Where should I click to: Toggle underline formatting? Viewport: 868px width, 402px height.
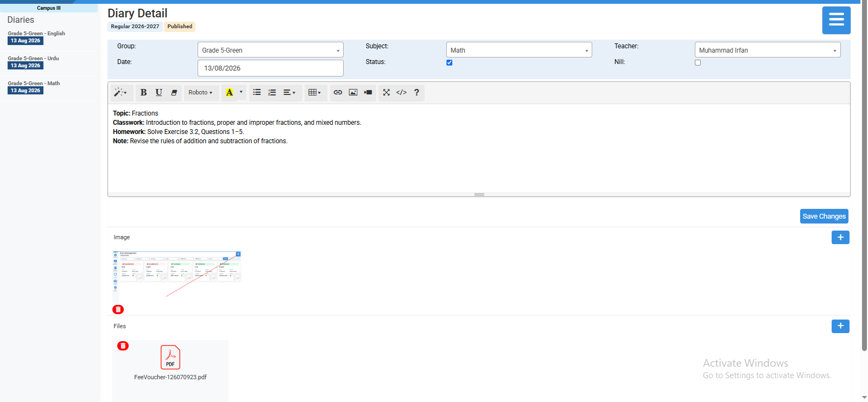pyautogui.click(x=159, y=93)
